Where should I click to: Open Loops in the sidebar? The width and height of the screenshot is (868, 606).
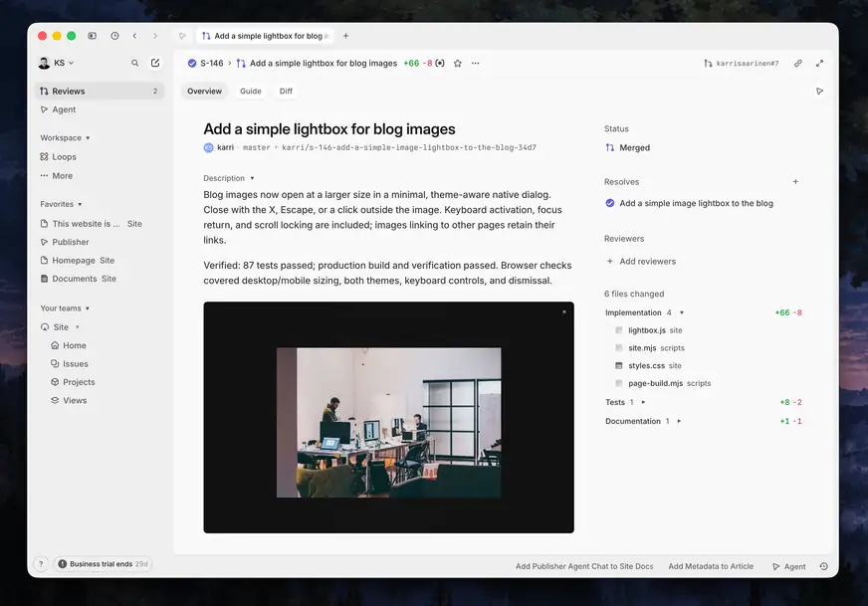(x=58, y=157)
